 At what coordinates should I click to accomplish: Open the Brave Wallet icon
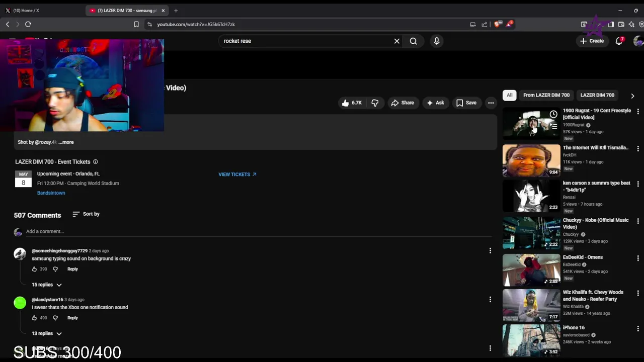pos(621,24)
